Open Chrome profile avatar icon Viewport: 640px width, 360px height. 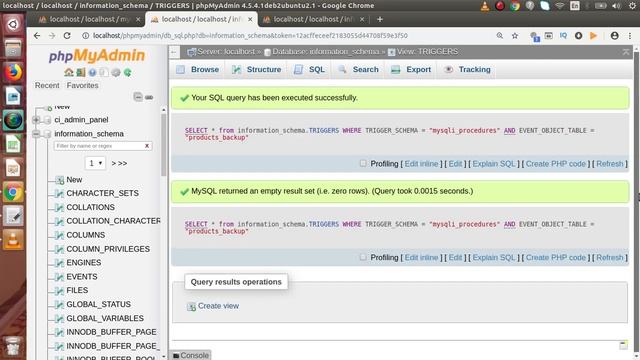[x=614, y=36]
